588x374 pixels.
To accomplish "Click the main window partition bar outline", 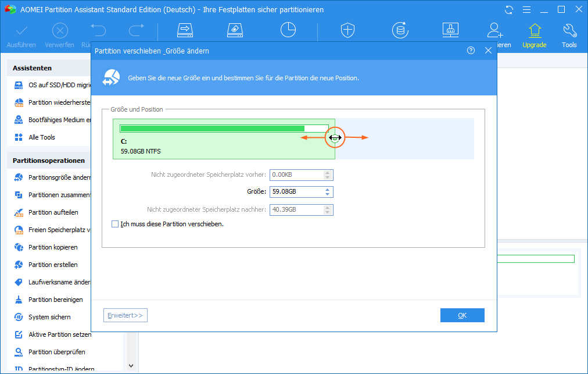I will coord(536,259).
